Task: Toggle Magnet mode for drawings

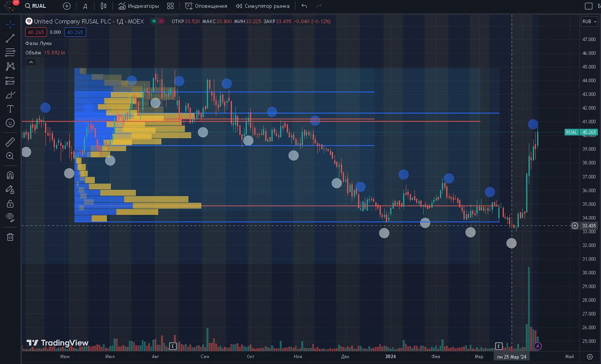Action: [x=10, y=175]
